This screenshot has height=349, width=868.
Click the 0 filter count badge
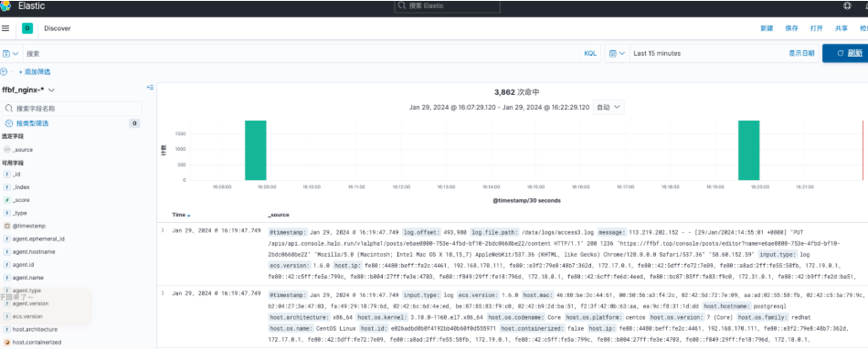click(x=135, y=124)
